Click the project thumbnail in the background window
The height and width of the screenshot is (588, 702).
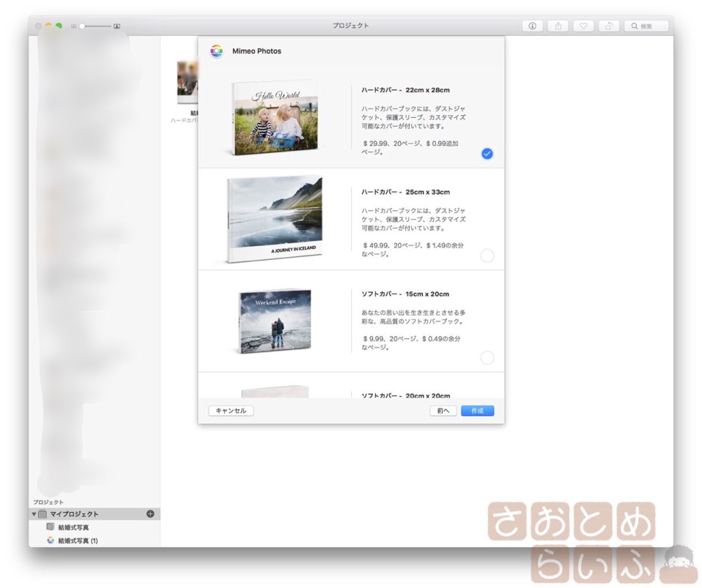click(x=188, y=83)
